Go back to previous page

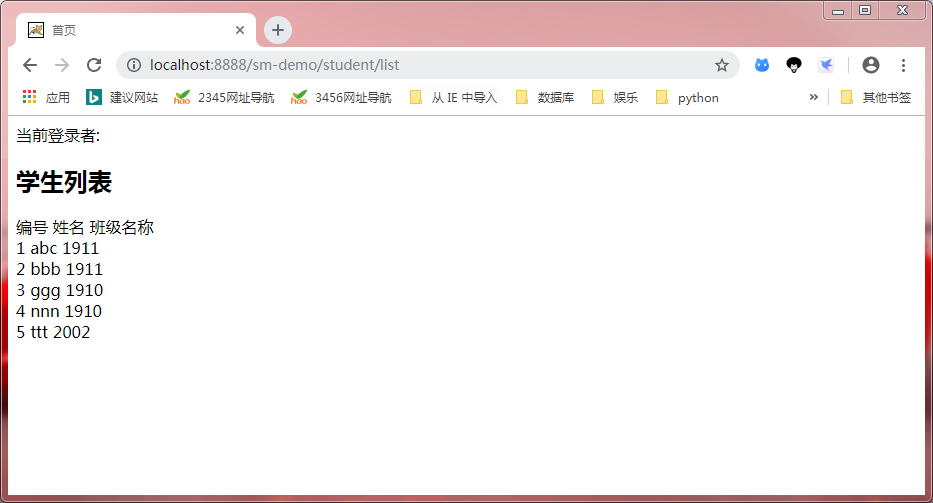(x=30, y=65)
